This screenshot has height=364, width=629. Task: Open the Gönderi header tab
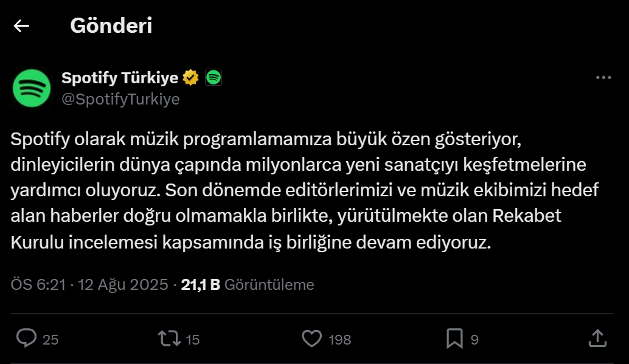pyautogui.click(x=112, y=26)
